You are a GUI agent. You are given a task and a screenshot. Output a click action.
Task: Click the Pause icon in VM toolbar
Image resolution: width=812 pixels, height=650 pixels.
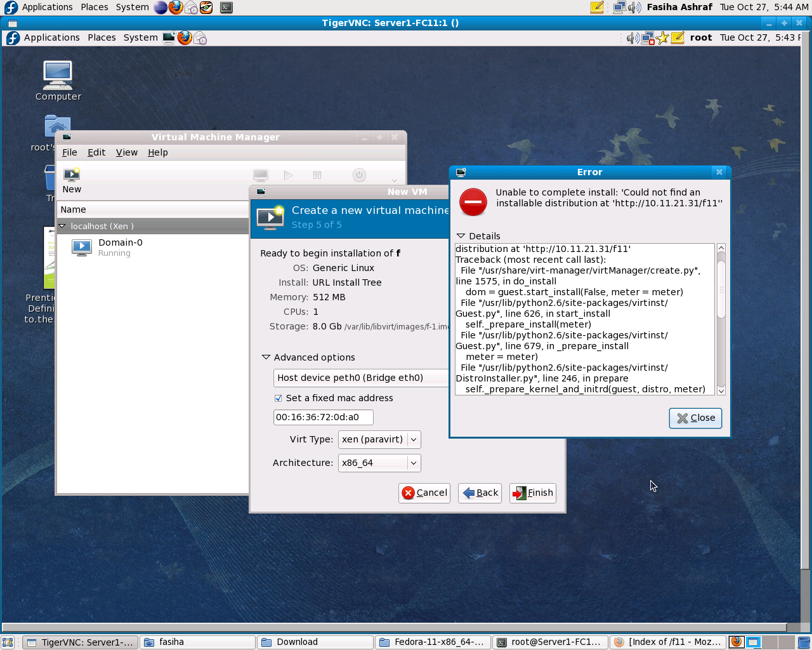point(317,175)
